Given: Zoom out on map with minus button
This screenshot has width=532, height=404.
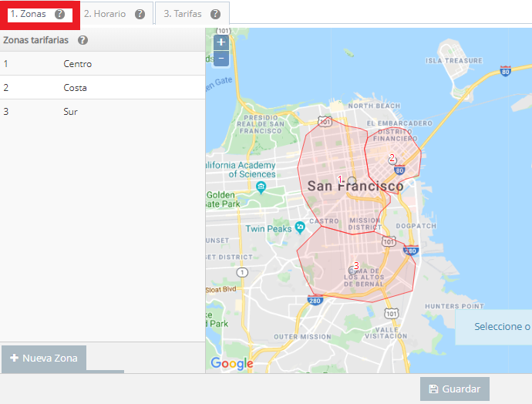Looking at the screenshot, I should point(221,59).
